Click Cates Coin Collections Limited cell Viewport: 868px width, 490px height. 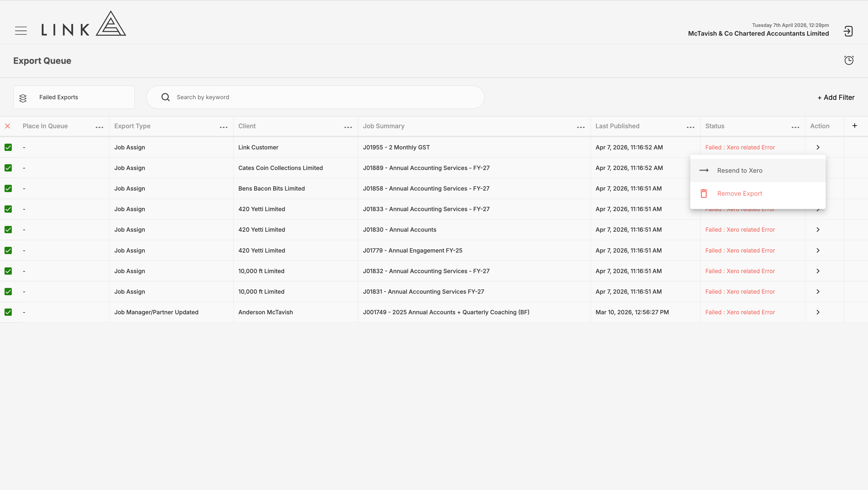pos(280,168)
